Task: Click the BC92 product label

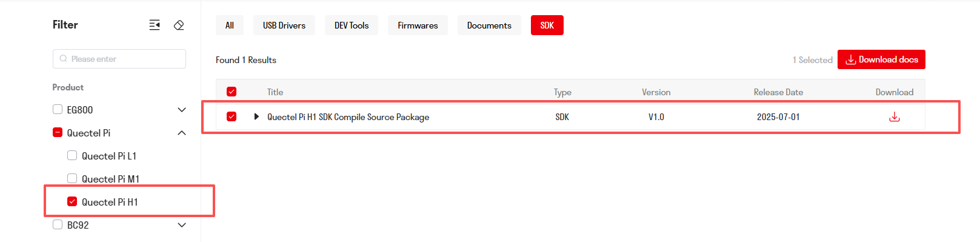Action: [x=78, y=225]
